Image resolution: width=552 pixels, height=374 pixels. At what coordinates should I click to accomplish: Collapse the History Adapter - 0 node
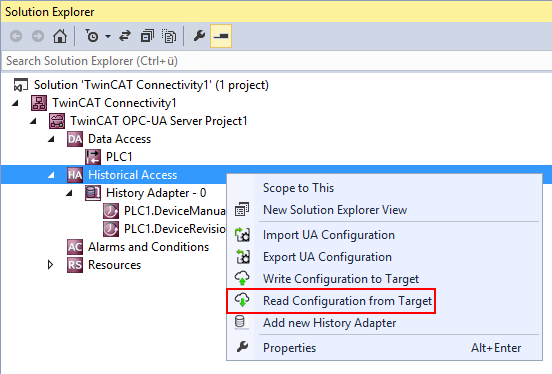pos(69,193)
